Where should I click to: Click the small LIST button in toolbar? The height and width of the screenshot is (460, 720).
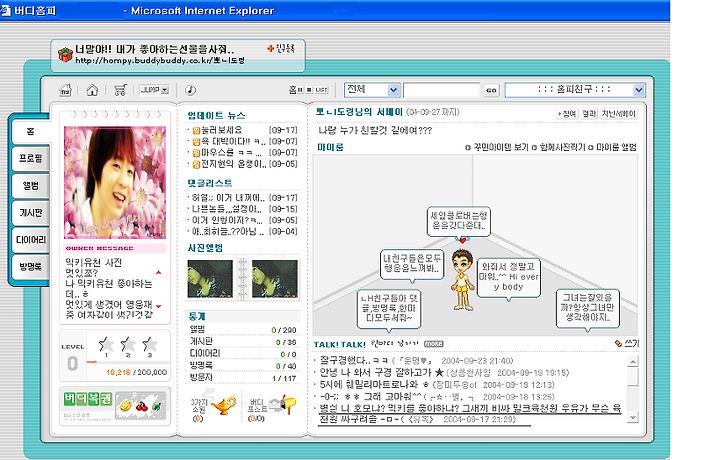321,90
